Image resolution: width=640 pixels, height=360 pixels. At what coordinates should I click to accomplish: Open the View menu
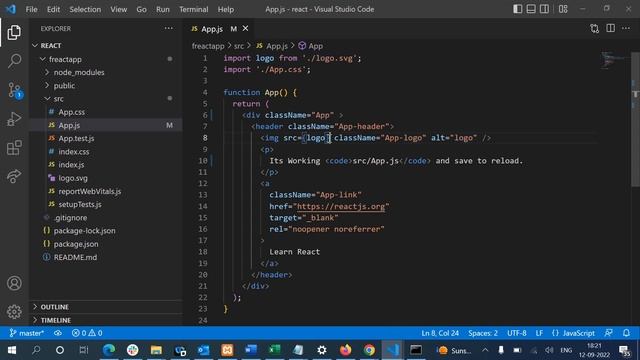tap(118, 9)
